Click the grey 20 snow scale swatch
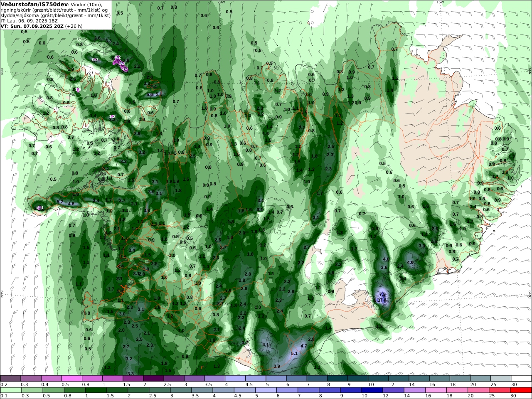The image size is (532, 399). [480, 379]
